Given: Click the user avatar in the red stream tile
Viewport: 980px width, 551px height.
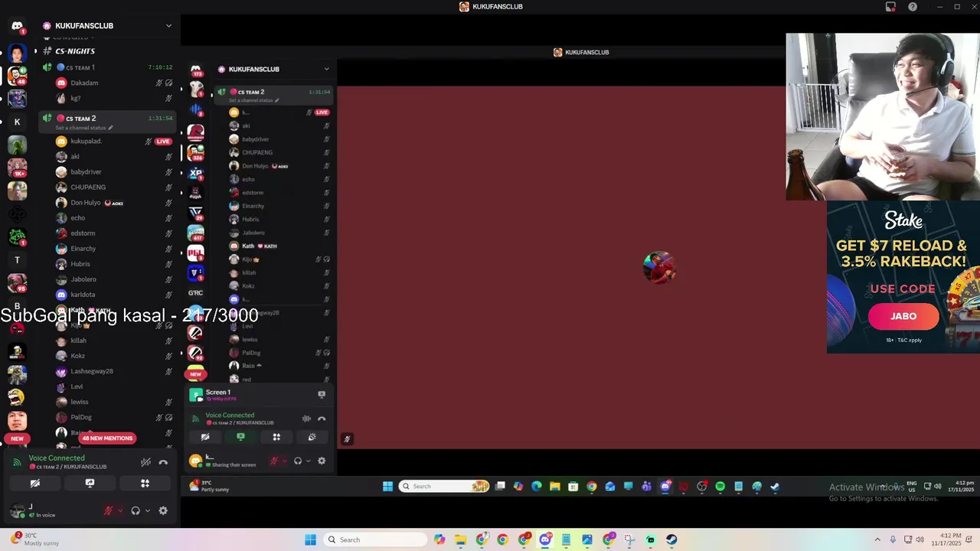Looking at the screenshot, I should tap(659, 267).
